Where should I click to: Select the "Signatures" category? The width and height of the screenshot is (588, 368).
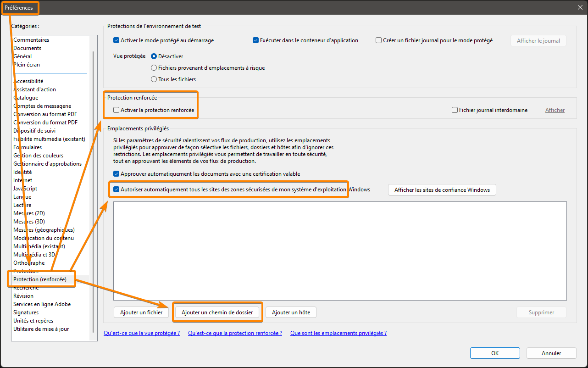[26, 312]
